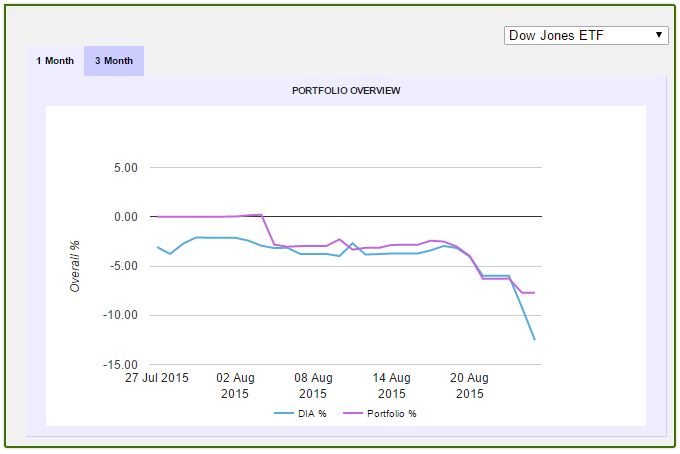Switch to the 1 Month tab

click(x=55, y=61)
